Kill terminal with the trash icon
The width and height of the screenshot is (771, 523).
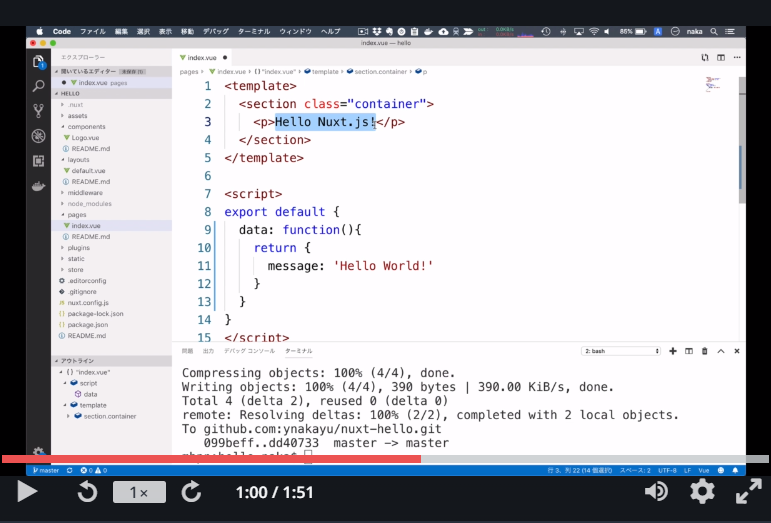705,351
